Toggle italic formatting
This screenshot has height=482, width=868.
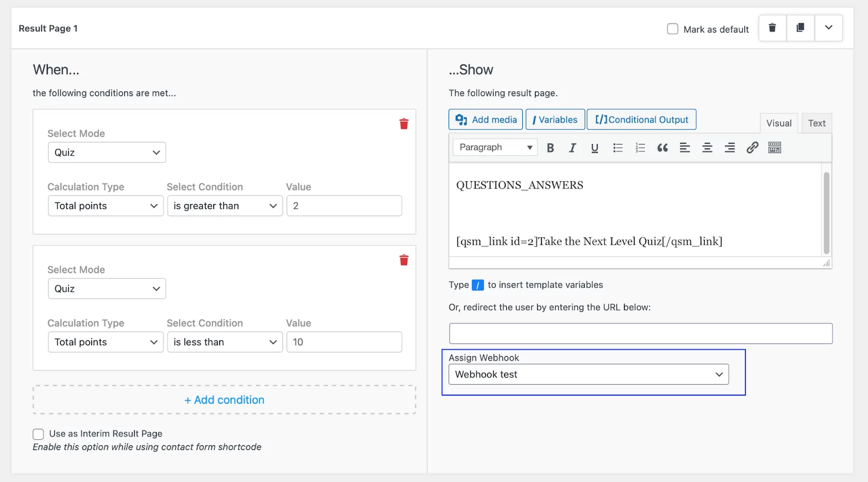(x=572, y=148)
